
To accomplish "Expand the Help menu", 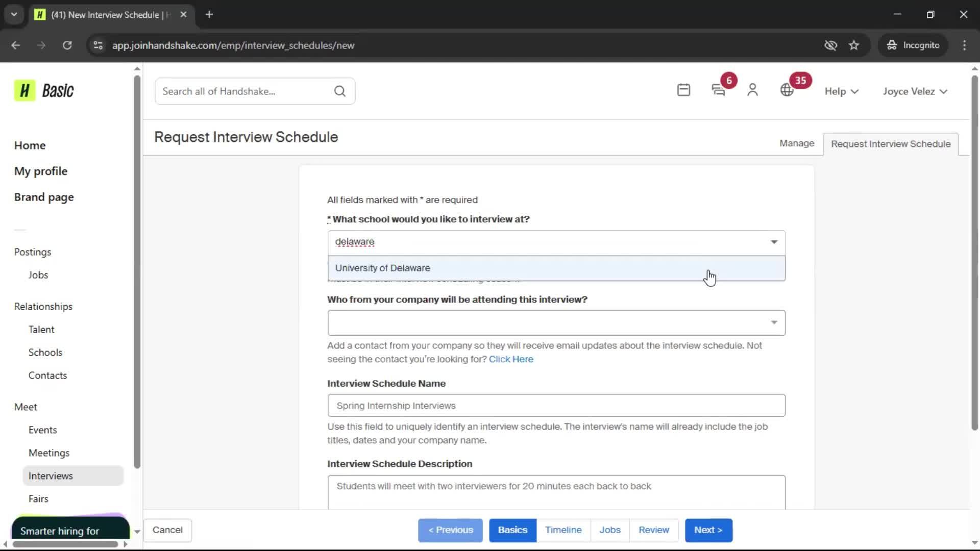I will click(x=842, y=91).
